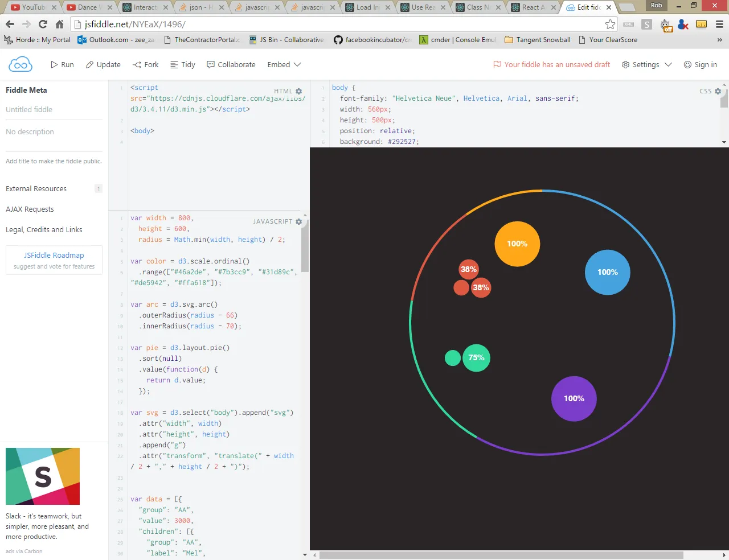Image resolution: width=729 pixels, height=560 pixels.
Task: Reload the page
Action: 43,24
